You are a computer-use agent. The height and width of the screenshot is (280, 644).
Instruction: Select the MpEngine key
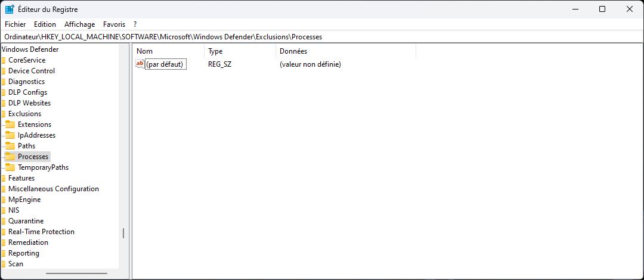24,199
